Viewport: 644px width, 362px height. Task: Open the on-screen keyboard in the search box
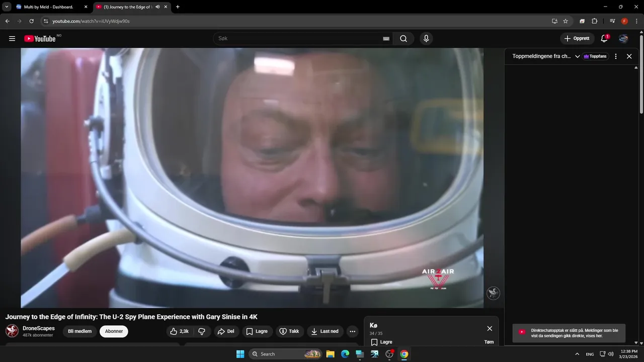click(386, 39)
